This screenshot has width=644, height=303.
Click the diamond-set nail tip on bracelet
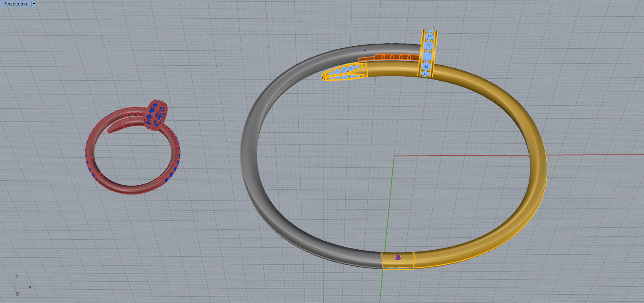click(x=345, y=71)
